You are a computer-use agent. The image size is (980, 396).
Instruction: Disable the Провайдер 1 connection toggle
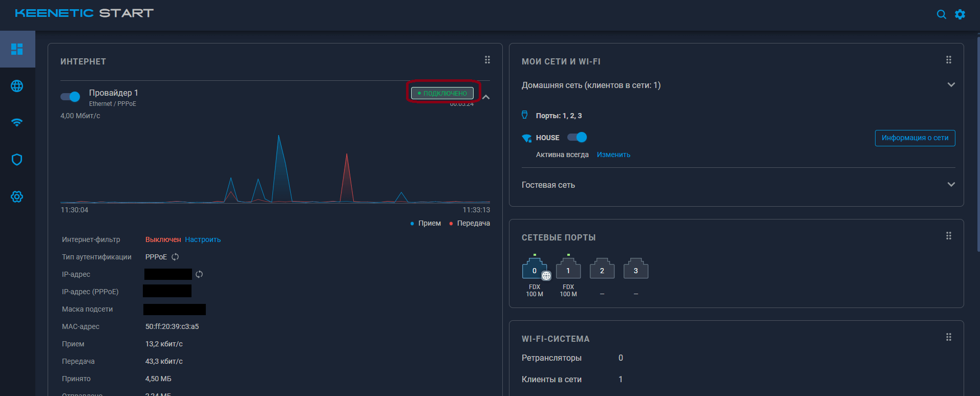pyautogui.click(x=70, y=97)
